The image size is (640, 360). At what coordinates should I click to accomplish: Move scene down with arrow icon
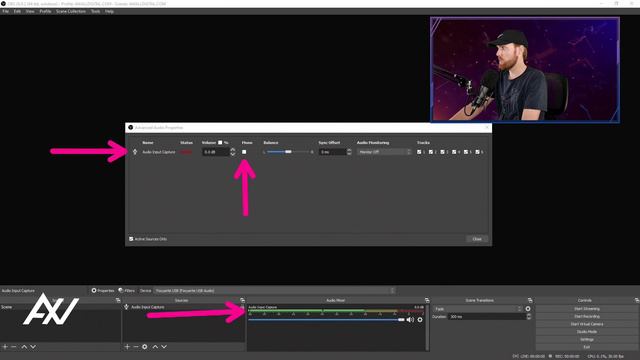tap(33, 347)
